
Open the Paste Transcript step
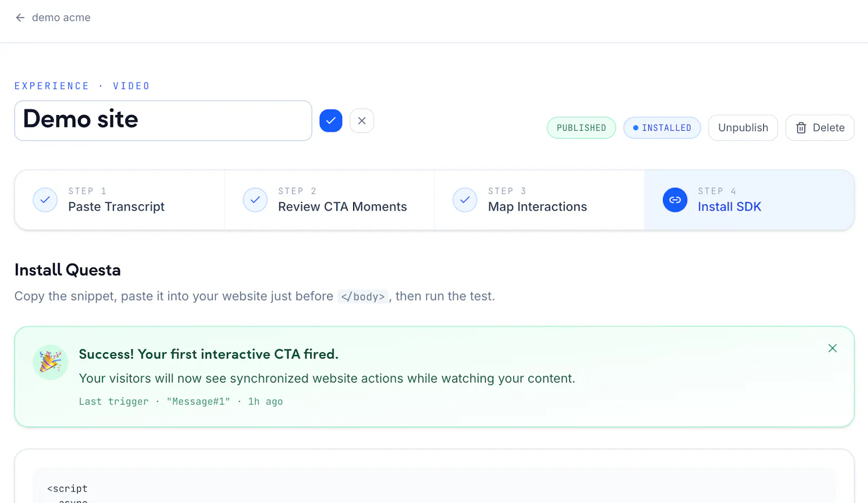120,200
